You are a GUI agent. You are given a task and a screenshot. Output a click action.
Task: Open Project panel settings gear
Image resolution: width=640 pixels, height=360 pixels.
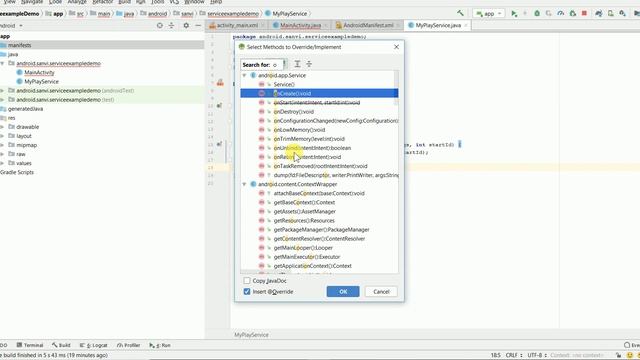point(186,25)
